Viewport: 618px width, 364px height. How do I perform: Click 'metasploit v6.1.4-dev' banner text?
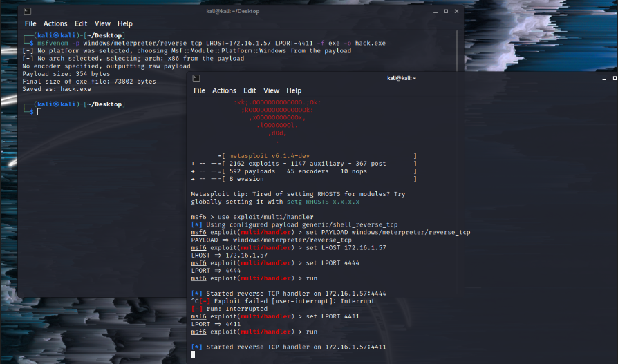269,156
